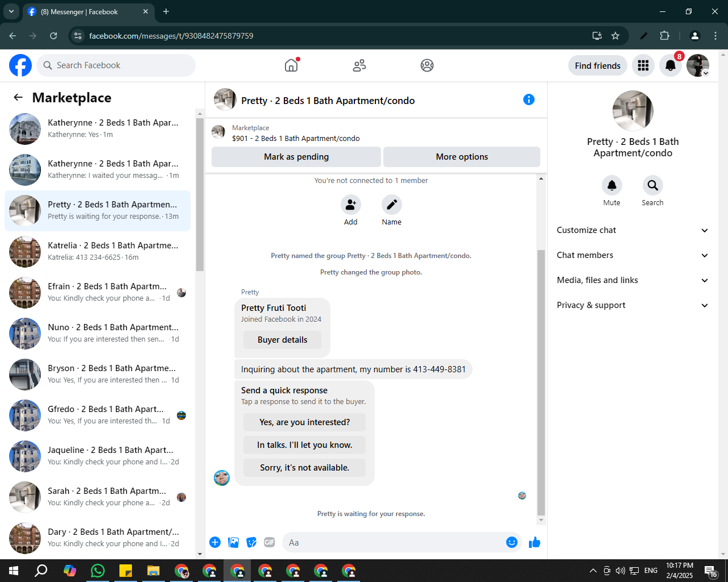The width and height of the screenshot is (728, 582).
Task: Open Sticky Notes from the taskbar
Action: pos(126,571)
